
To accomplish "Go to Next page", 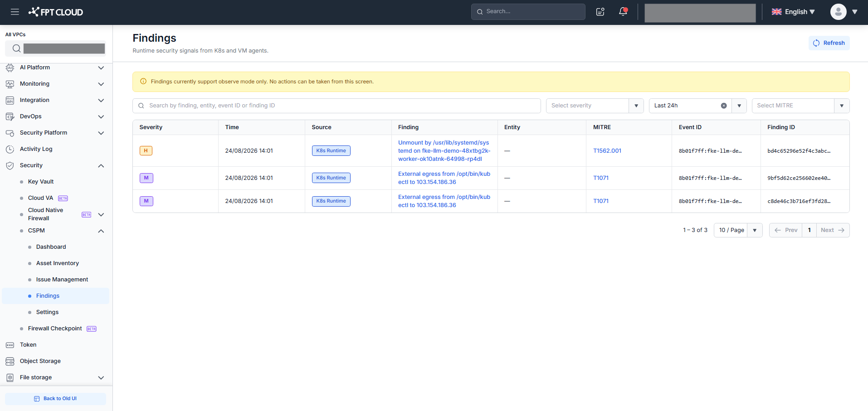I will [833, 230].
